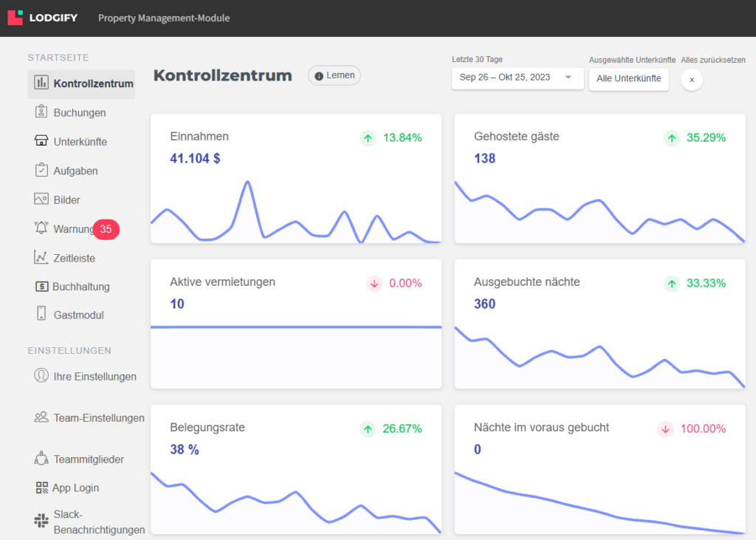The image size is (756, 540).
Task: Click the App Login QR code icon
Action: 42,488
